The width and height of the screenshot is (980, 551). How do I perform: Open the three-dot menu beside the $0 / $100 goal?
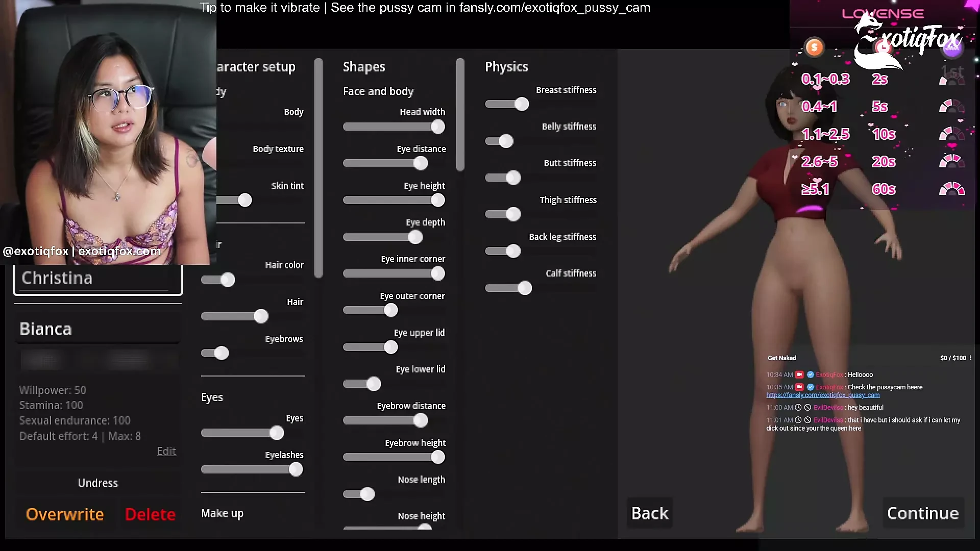[970, 358]
